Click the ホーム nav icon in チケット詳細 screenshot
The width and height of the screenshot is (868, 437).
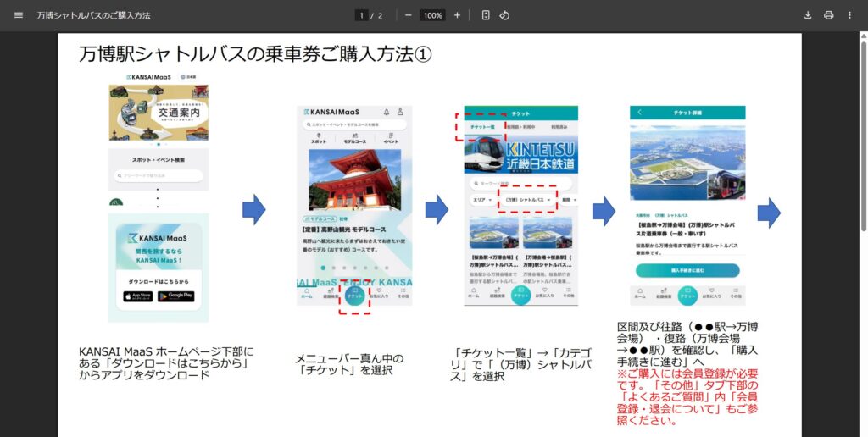[x=639, y=293]
